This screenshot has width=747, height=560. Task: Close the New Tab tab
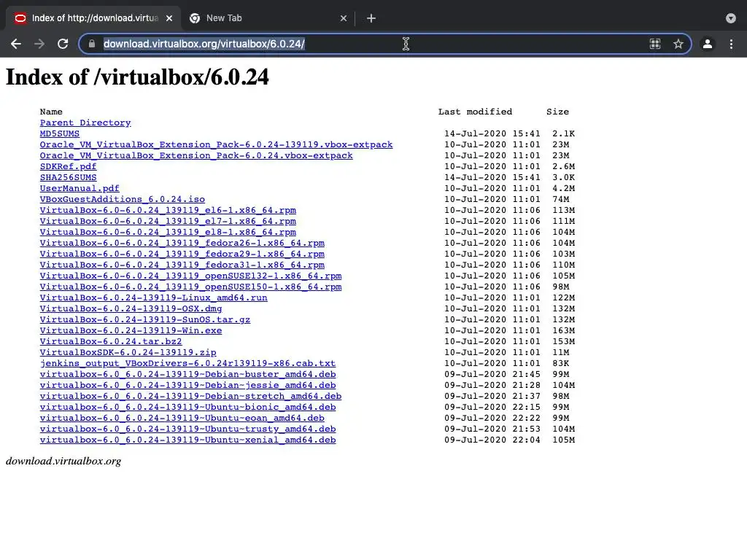(344, 18)
